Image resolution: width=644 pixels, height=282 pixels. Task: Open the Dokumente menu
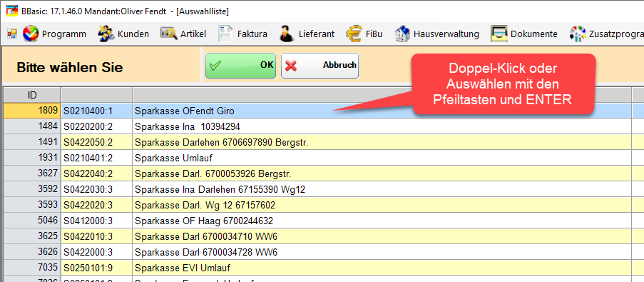coord(534,34)
